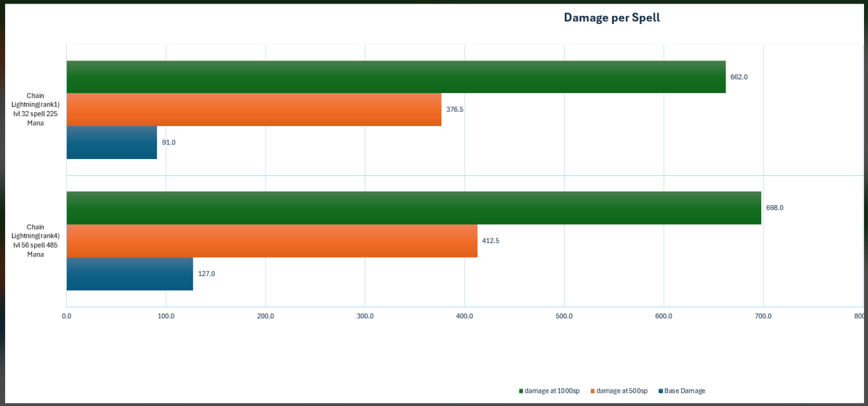Click the blue Base Damage legend swatch
Screen dimensions: 868x406
tap(660, 391)
